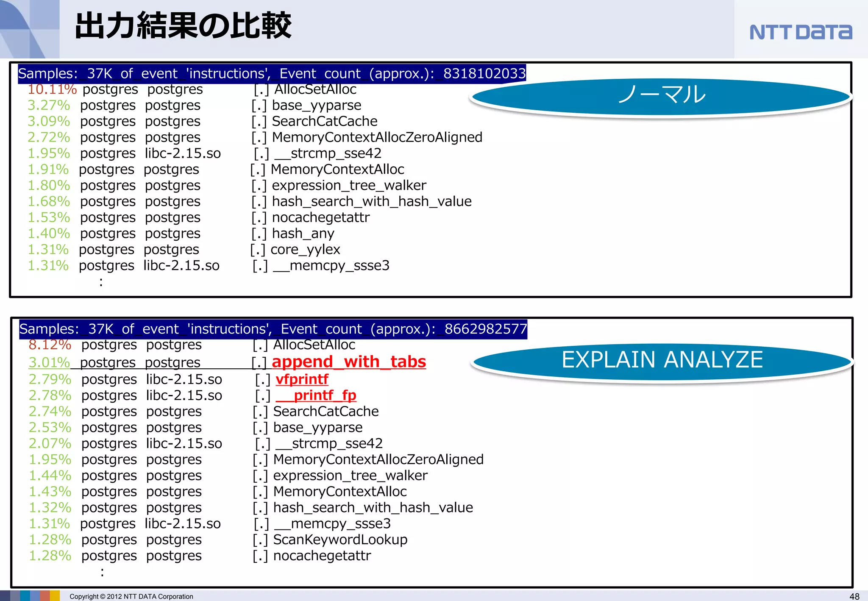Viewport: 868px width, 601px height.
Task: Click the copyright 2012 NTT DATA text
Action: point(131,596)
